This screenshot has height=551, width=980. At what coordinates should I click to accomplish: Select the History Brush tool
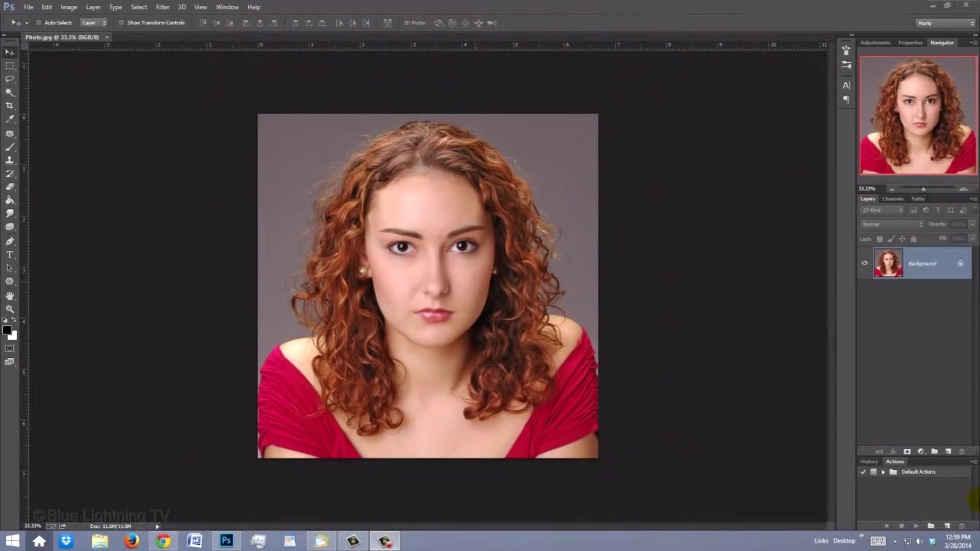pos(10,174)
